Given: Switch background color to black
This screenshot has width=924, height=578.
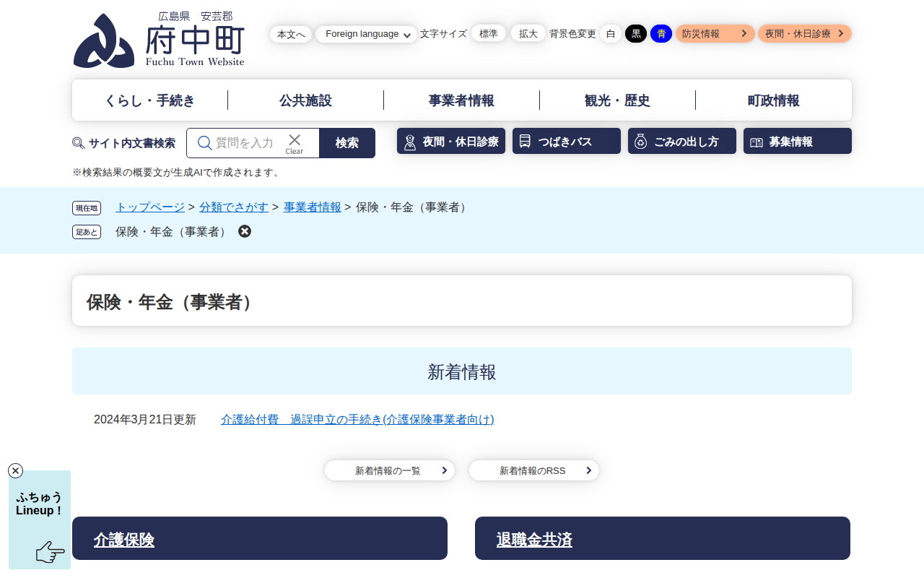Looking at the screenshot, I should [x=636, y=33].
